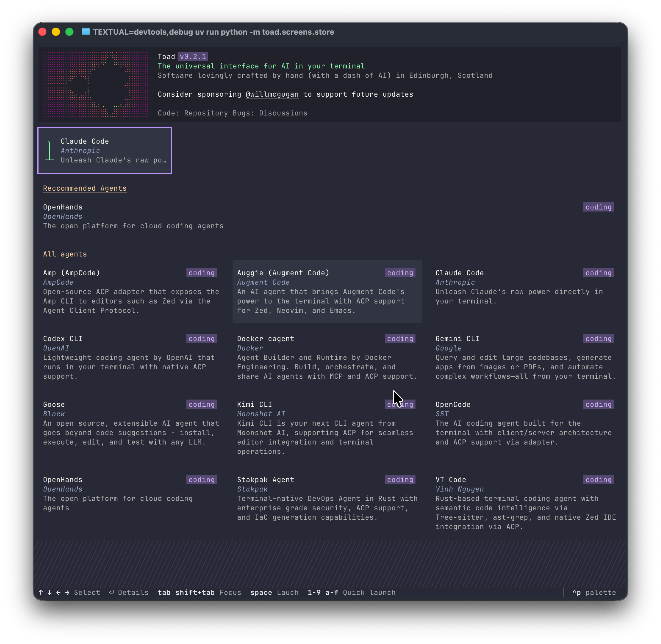Click the Toad pixel-art logo
This screenshot has width=661, height=644.
click(96, 84)
